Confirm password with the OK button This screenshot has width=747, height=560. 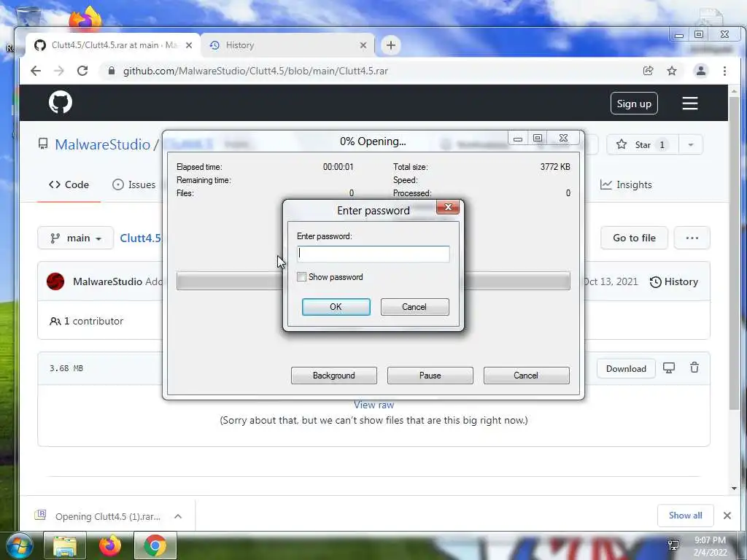pos(336,307)
